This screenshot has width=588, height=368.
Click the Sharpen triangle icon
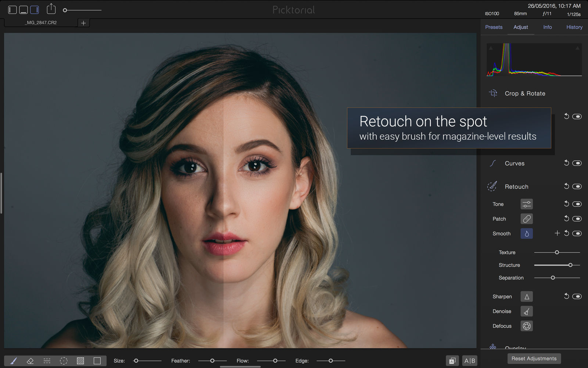[x=527, y=297]
